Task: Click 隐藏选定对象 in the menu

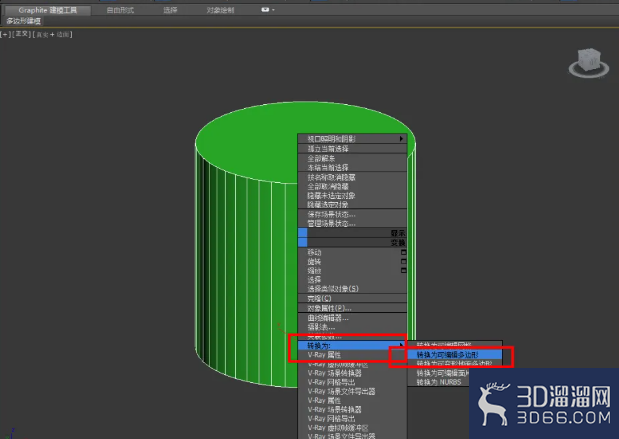Action: point(352,204)
